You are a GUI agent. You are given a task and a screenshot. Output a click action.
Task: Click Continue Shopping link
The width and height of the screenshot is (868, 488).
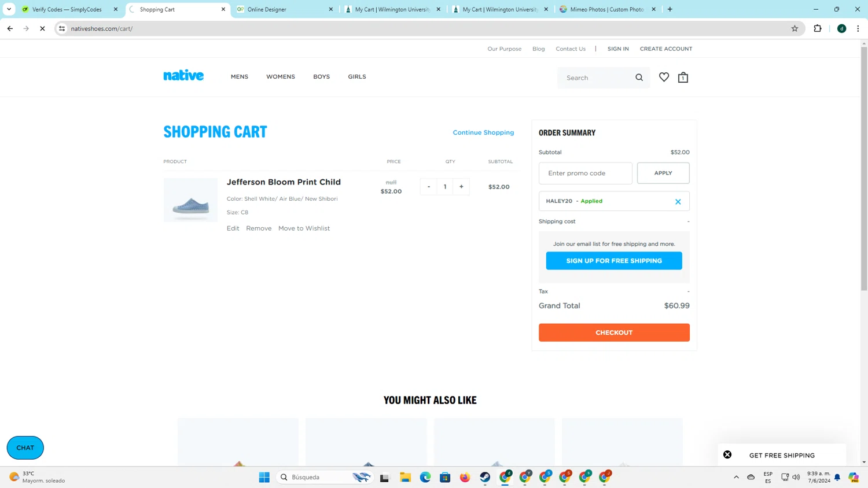(x=483, y=132)
